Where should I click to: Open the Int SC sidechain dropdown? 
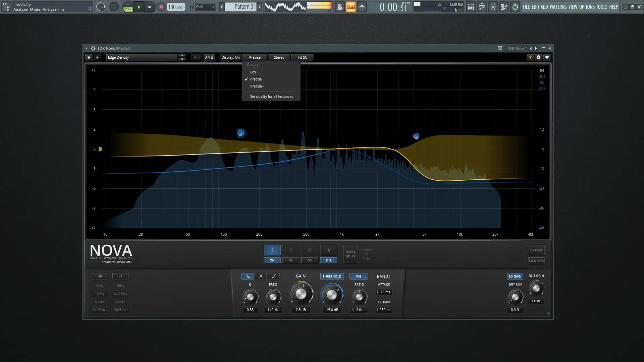pos(302,57)
